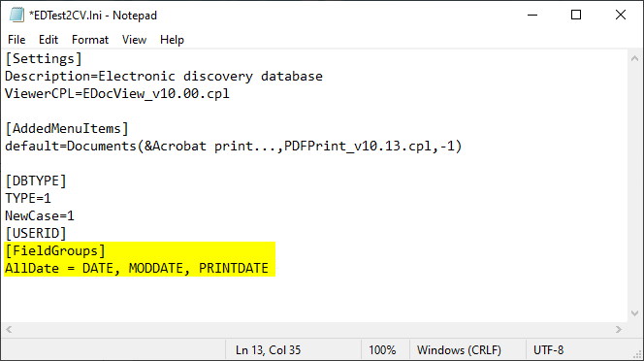Place cursor after PRINTDATE text
Screen dimensions: 644x361
(270, 269)
